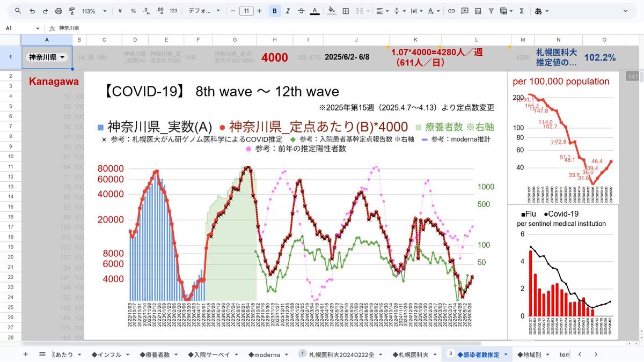The width and height of the screenshot is (644, 362).
Task: Select cell H1 showing 4000
Action: (x=275, y=57)
